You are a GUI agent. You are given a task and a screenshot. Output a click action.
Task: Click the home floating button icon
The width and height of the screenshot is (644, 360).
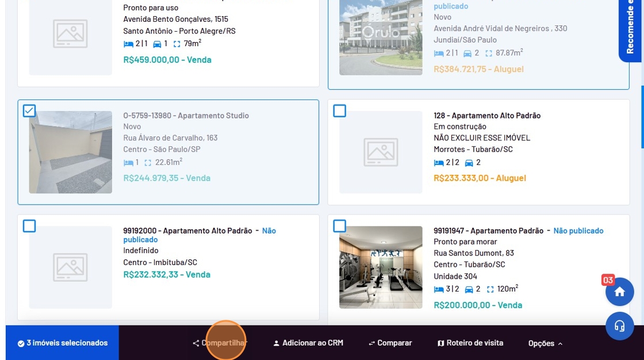pyautogui.click(x=619, y=292)
